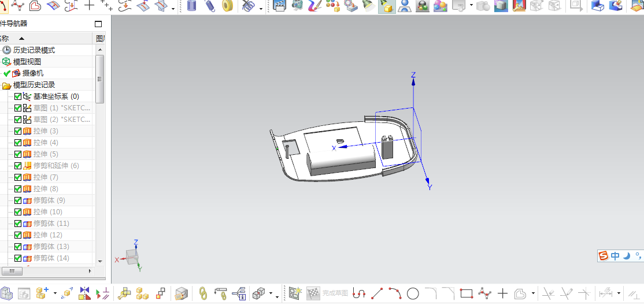Select the point set tool with three plus signs
Screen dimensions: 644x305
106,5
